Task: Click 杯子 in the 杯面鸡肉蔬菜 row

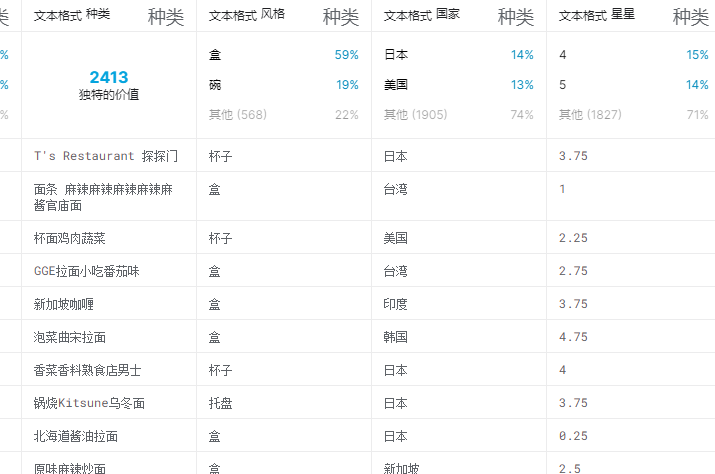Action: coord(220,238)
